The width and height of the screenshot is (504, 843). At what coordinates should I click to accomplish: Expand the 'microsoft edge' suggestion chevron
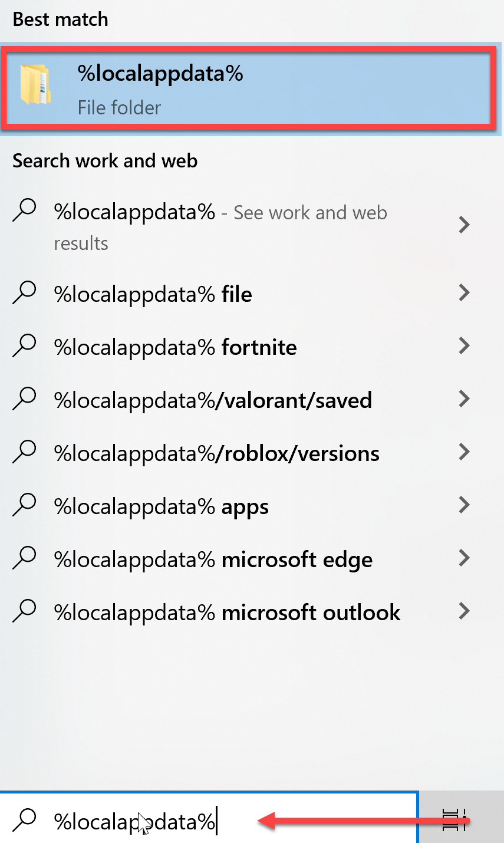click(x=465, y=558)
